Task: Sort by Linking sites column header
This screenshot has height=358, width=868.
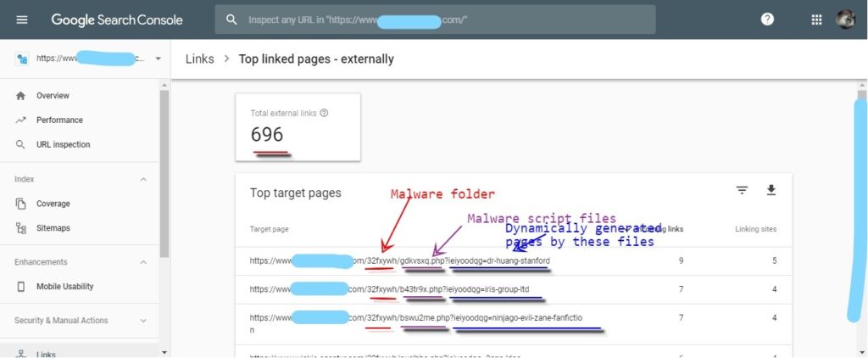Action: coord(755,229)
